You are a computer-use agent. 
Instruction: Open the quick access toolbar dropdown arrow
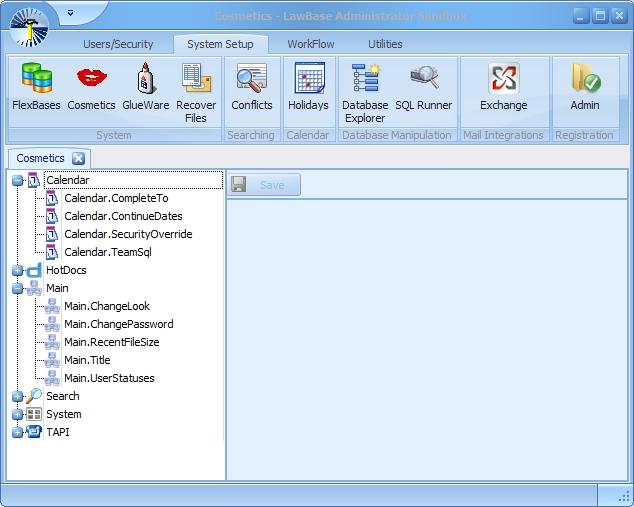click(x=70, y=13)
